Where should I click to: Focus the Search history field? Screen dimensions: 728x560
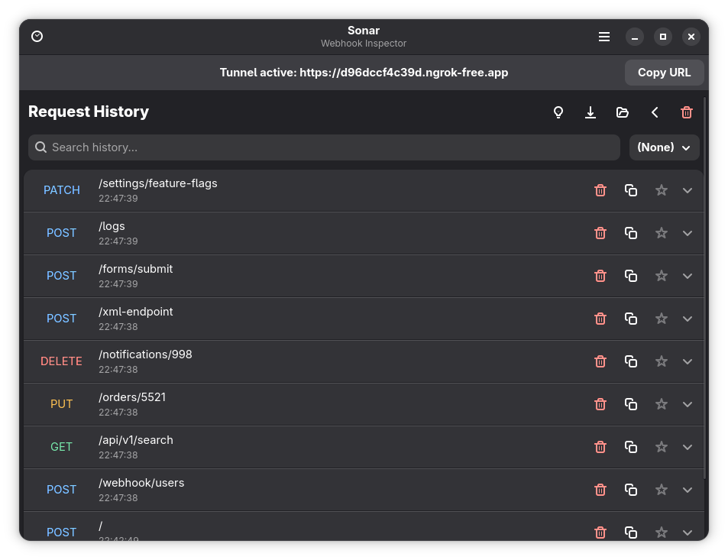[x=324, y=147]
